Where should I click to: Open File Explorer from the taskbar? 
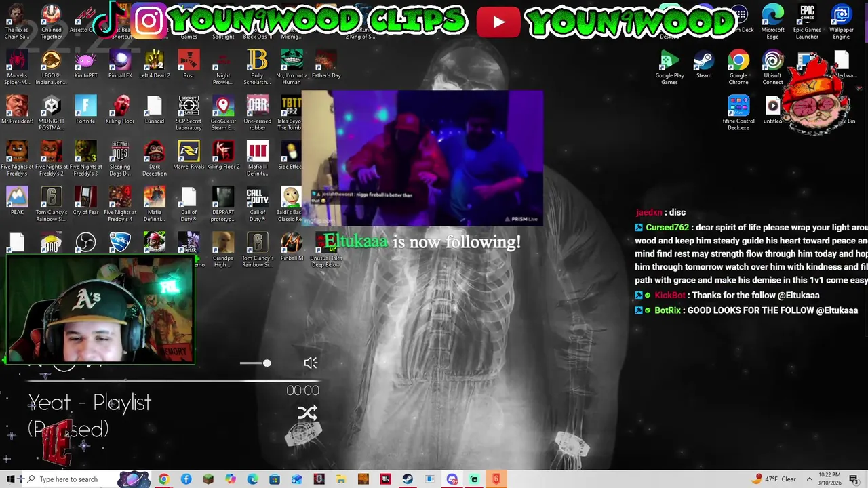[x=341, y=479]
